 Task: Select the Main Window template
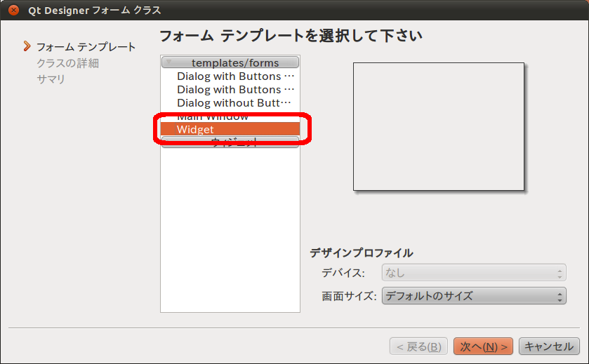213,116
